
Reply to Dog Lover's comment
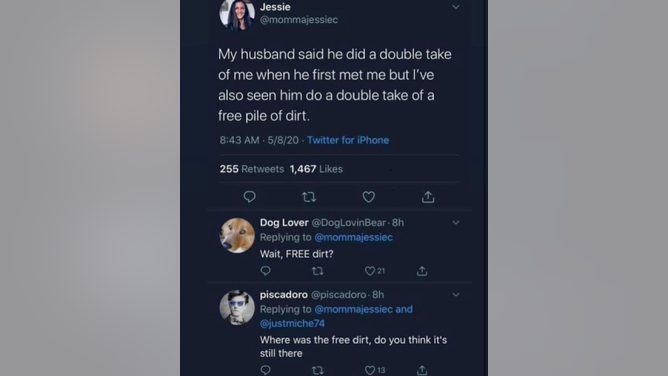(265, 271)
